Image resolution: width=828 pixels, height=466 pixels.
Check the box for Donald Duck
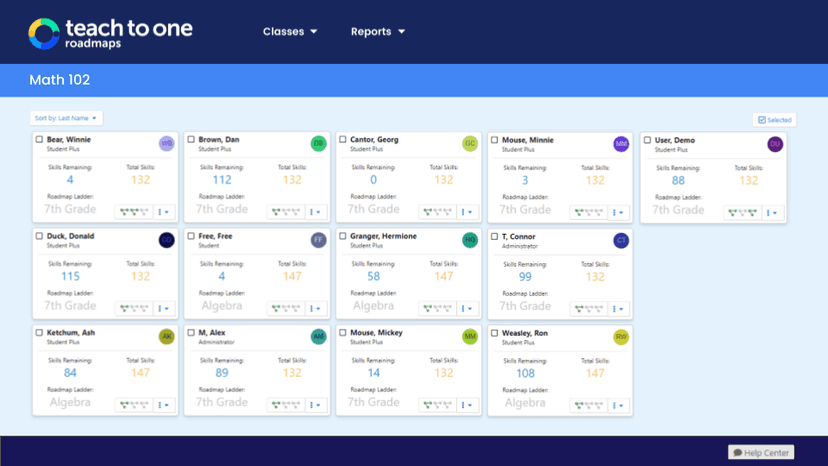pos(40,237)
